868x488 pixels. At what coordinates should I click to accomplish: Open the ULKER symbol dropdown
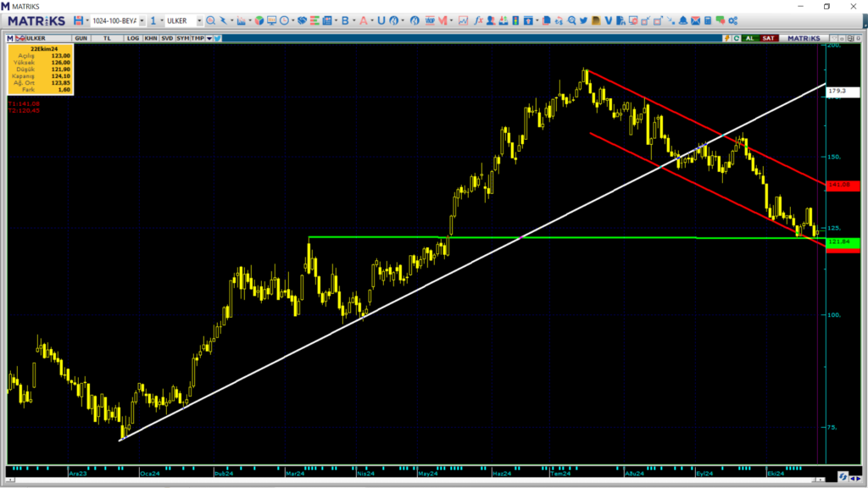[199, 20]
